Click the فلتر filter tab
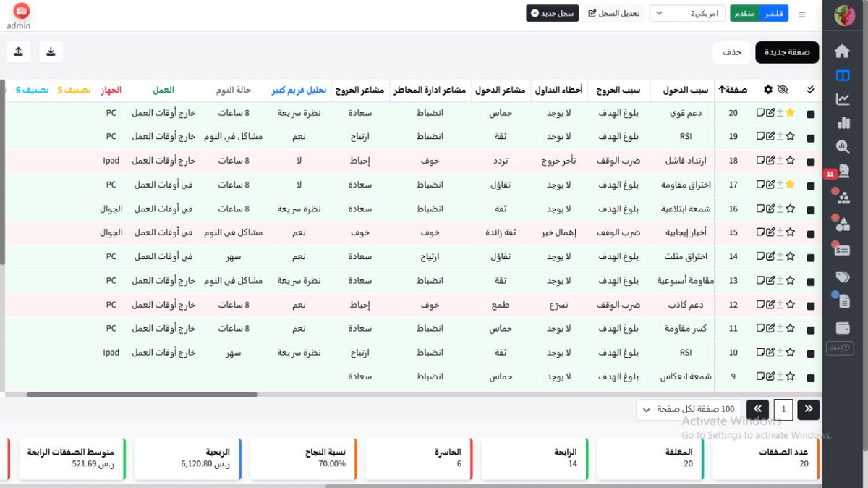 (775, 14)
